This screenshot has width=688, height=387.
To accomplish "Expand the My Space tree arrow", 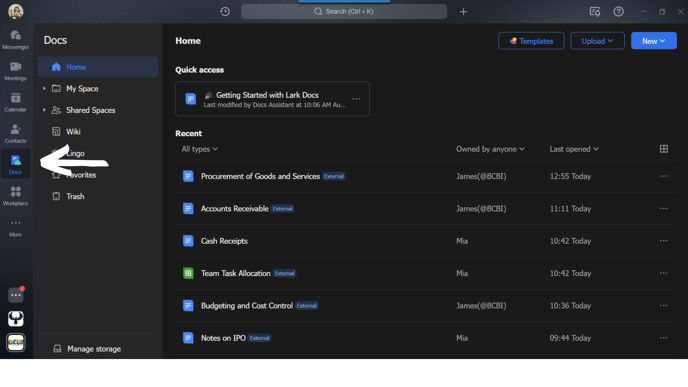I will pyautogui.click(x=44, y=89).
